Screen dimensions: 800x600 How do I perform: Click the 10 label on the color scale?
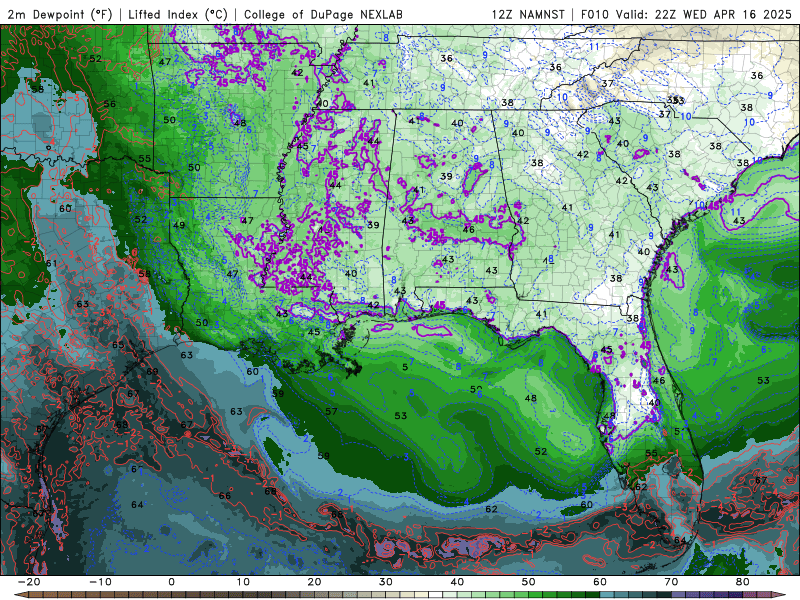(x=243, y=582)
